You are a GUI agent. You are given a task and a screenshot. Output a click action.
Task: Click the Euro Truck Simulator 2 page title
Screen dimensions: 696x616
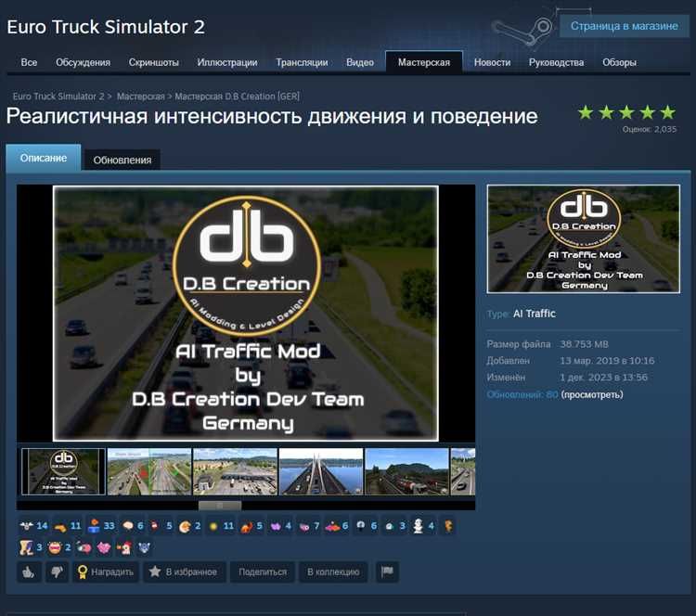point(106,27)
